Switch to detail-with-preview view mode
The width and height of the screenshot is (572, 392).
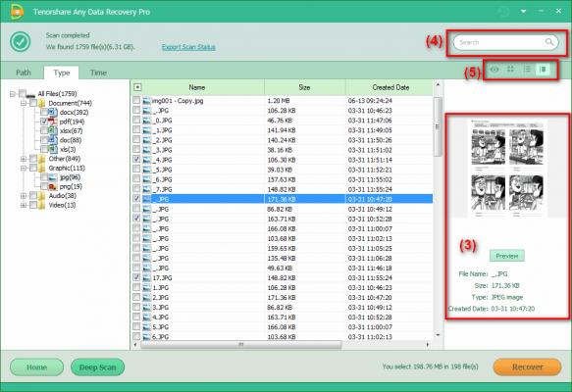tap(543, 69)
